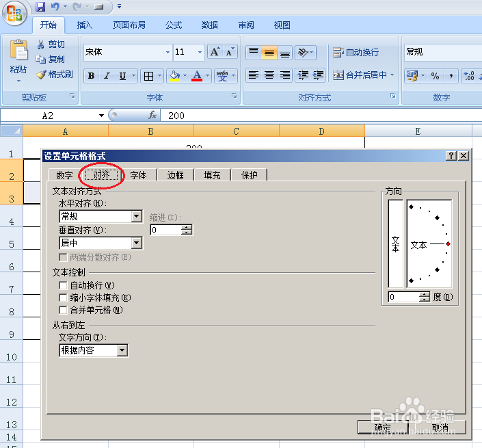The image size is (482, 448).
Task: Undo the last action
Action: coord(55,6)
